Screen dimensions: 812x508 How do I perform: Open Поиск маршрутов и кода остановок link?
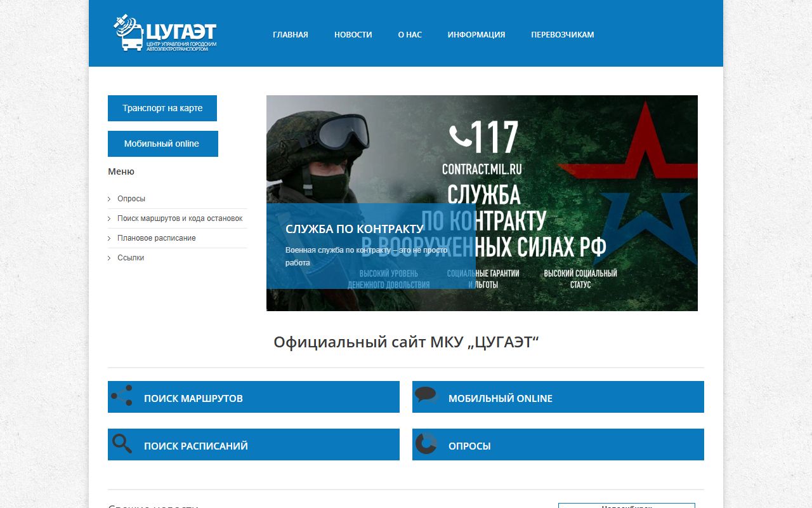click(180, 218)
